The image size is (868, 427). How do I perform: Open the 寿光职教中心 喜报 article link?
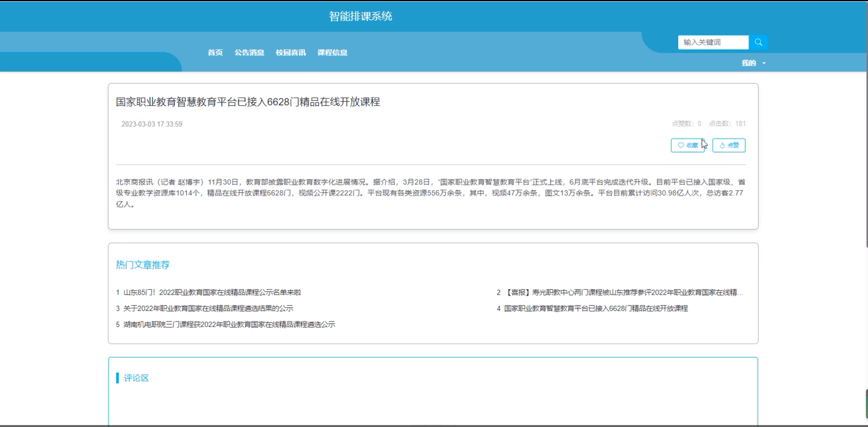[x=621, y=292]
